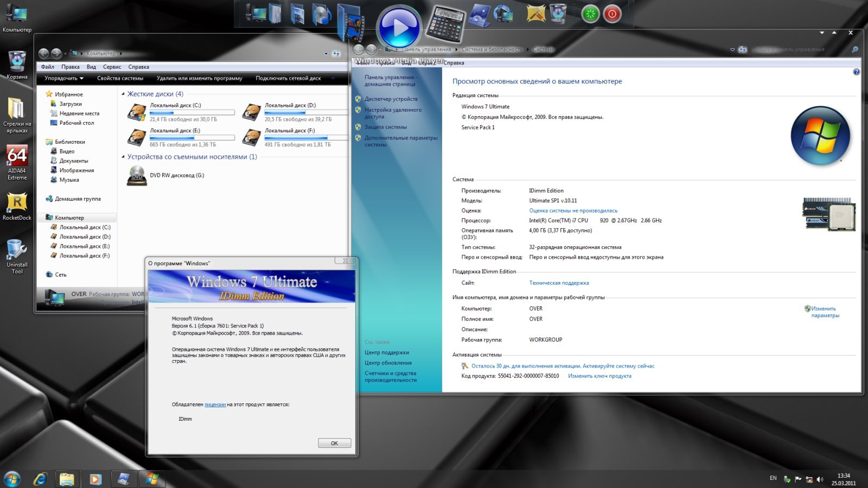The height and width of the screenshot is (488, 868).
Task: Open the network globe icon in dock
Action: tap(503, 14)
